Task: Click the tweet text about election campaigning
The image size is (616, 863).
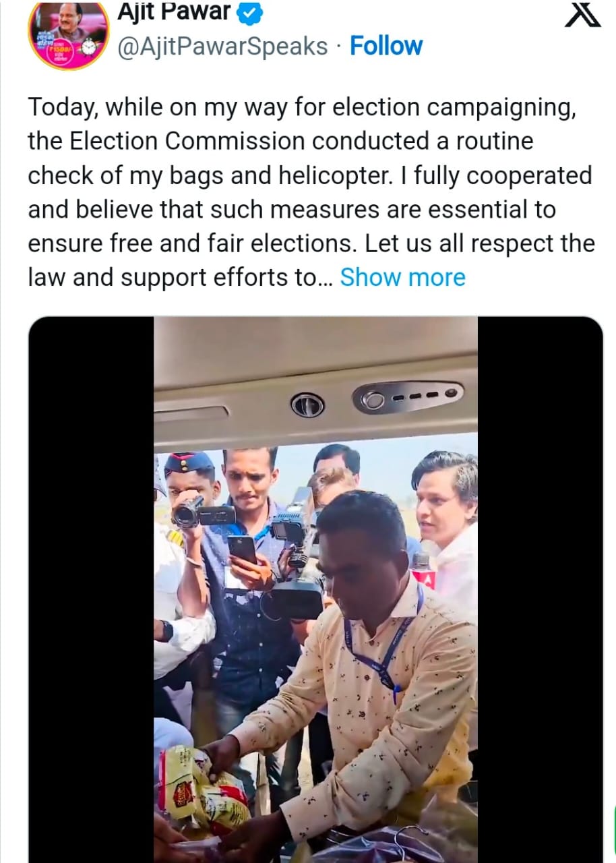Action: click(x=311, y=192)
